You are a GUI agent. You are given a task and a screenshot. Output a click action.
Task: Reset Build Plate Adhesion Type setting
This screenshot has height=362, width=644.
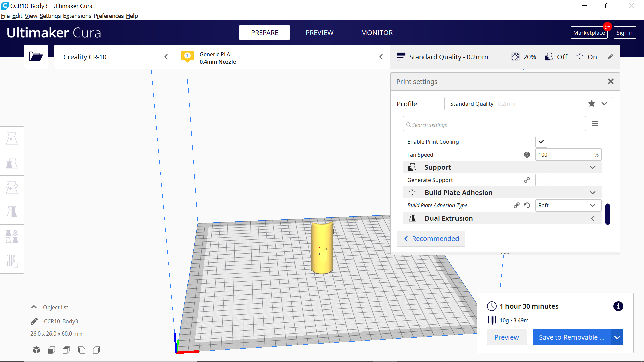point(527,205)
